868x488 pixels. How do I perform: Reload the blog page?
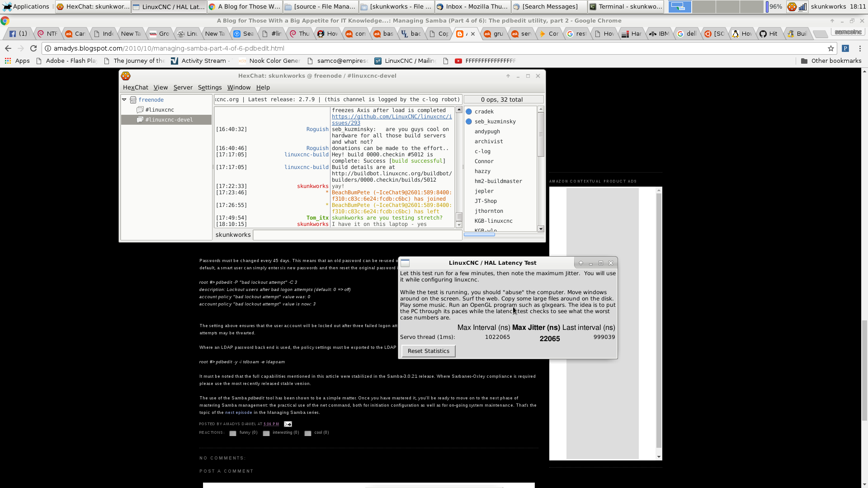pyautogui.click(x=33, y=48)
